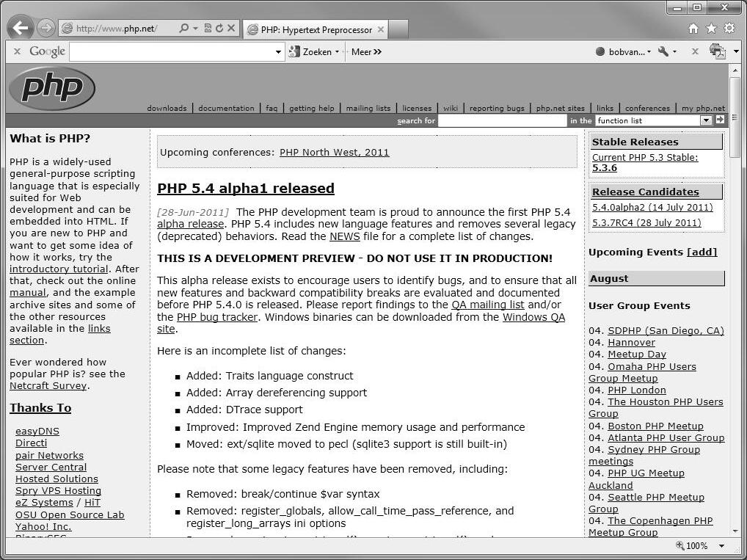Refresh the page with reload icon
This screenshot has width=747, height=560.
(219, 28)
